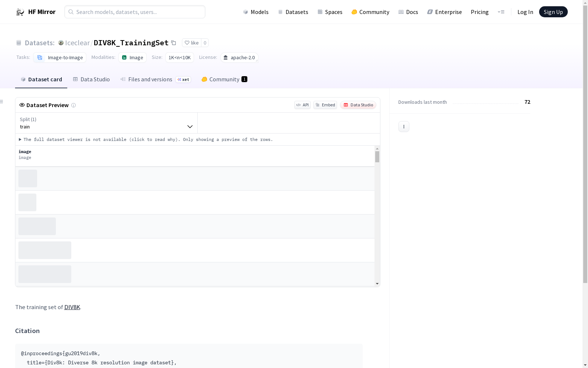Screen dimensions: 588x368
Task: Toggle the left sidebar hamburger icon
Action: click(x=1, y=102)
